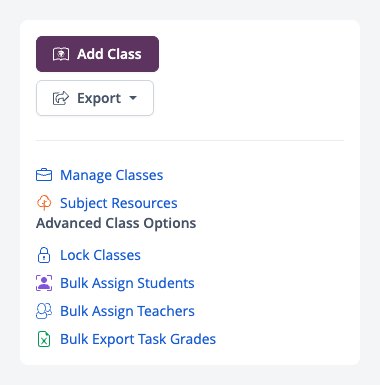Click the Add Class label text
Screen dimensions: 380x385
click(109, 54)
